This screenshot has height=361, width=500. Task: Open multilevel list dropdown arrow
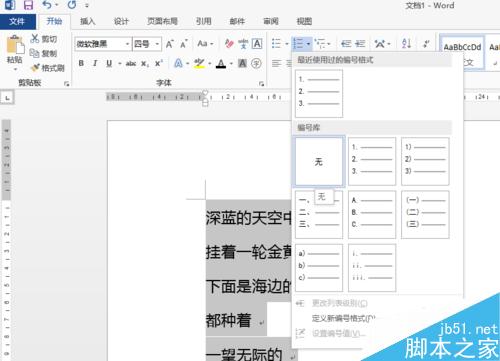(x=329, y=44)
